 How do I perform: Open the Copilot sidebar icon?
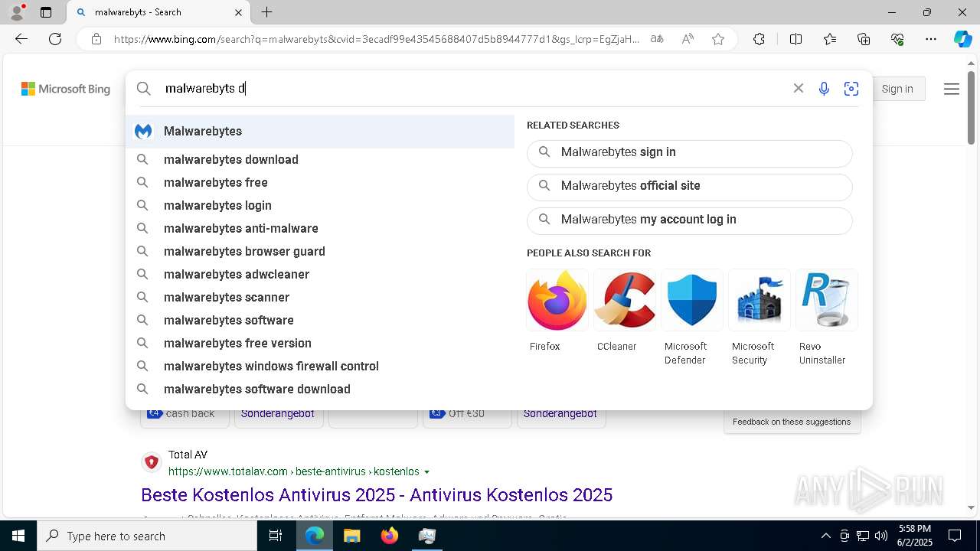click(x=962, y=39)
